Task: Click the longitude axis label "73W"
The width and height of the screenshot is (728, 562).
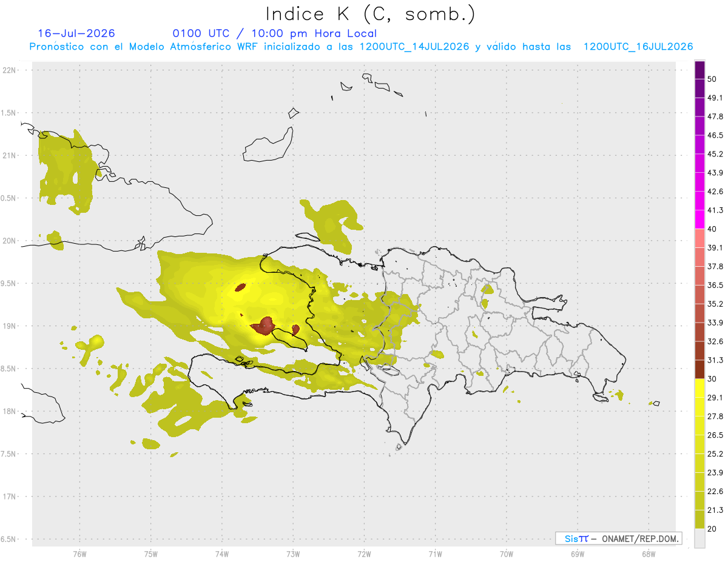Action: [293, 554]
